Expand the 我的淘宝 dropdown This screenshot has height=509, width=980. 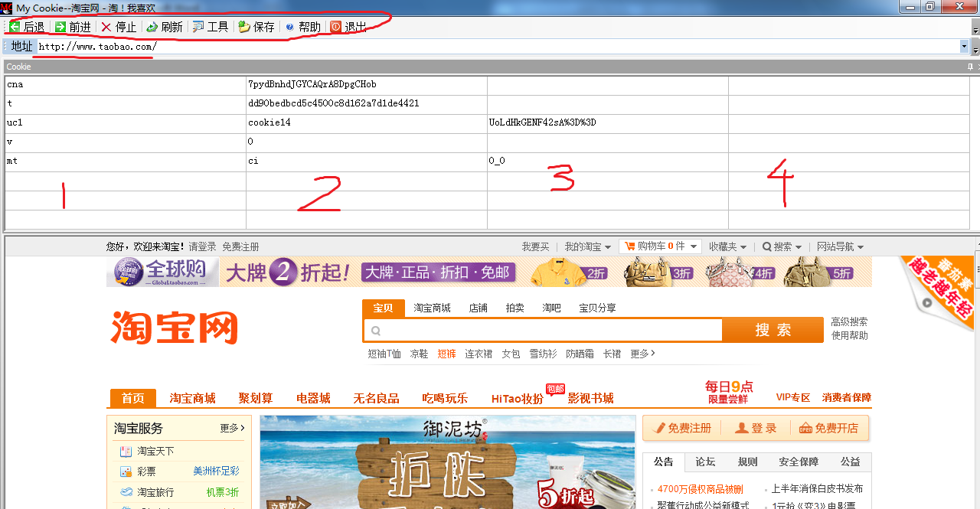(588, 246)
